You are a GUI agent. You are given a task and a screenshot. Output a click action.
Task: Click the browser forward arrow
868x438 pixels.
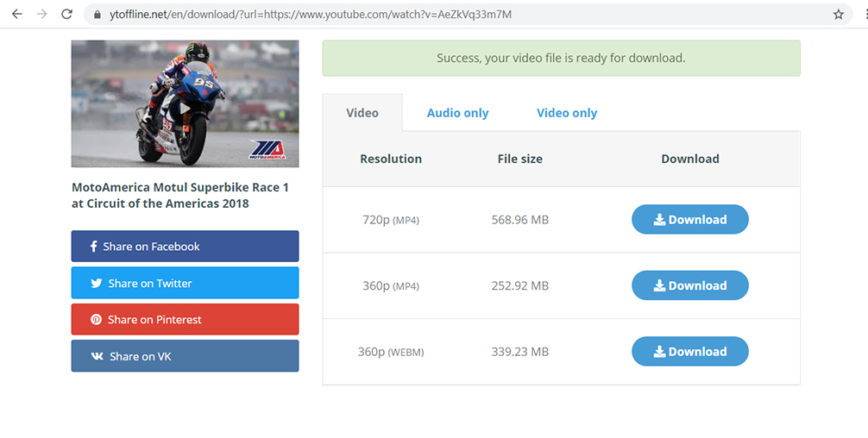(42, 15)
